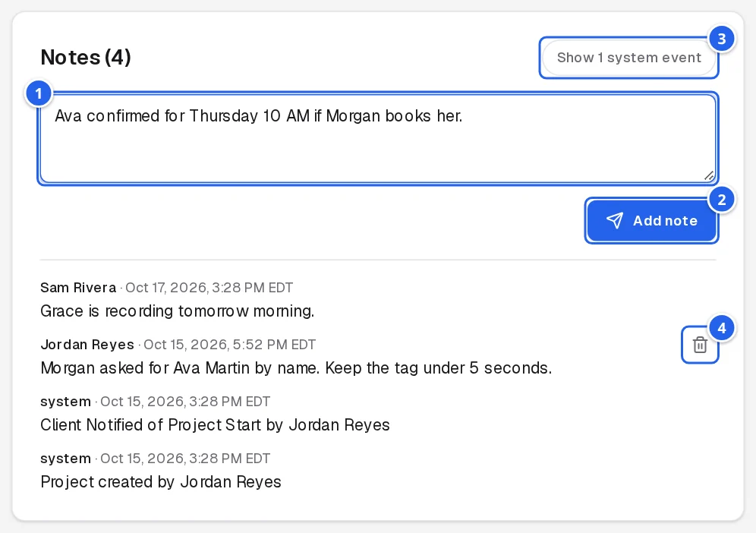This screenshot has width=756, height=533.
Task: Focus the note text area
Action: click(378, 138)
